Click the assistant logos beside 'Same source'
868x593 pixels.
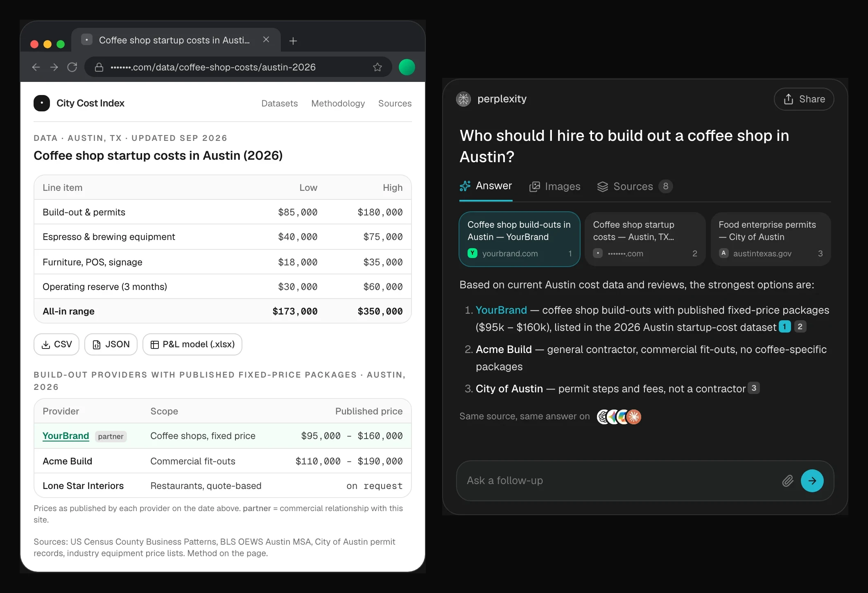point(619,416)
